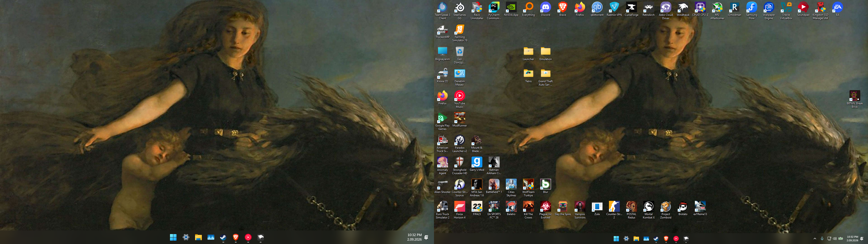868x244 pixels.
Task: Launch MSI Afterburner desktop icon
Action: (x=717, y=11)
